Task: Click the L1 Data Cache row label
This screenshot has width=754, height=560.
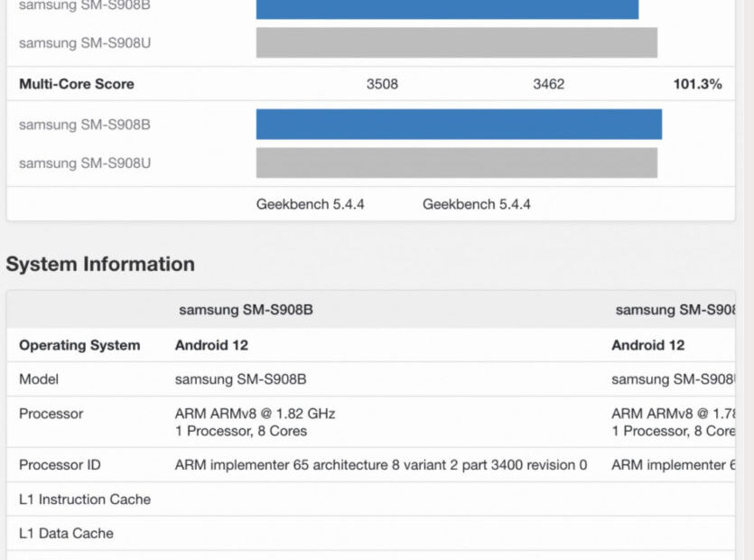Action: [66, 533]
